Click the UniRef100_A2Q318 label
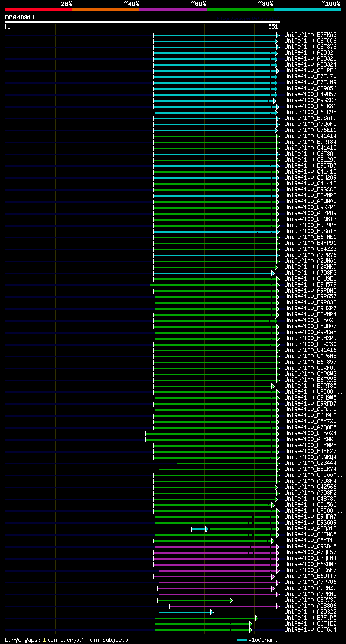The image size is (346, 644). coord(310,529)
